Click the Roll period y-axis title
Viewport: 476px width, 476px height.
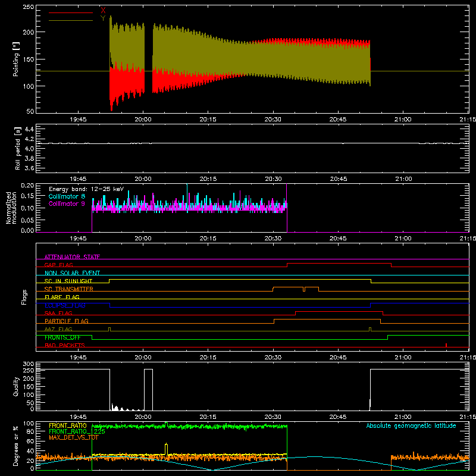[18, 148]
